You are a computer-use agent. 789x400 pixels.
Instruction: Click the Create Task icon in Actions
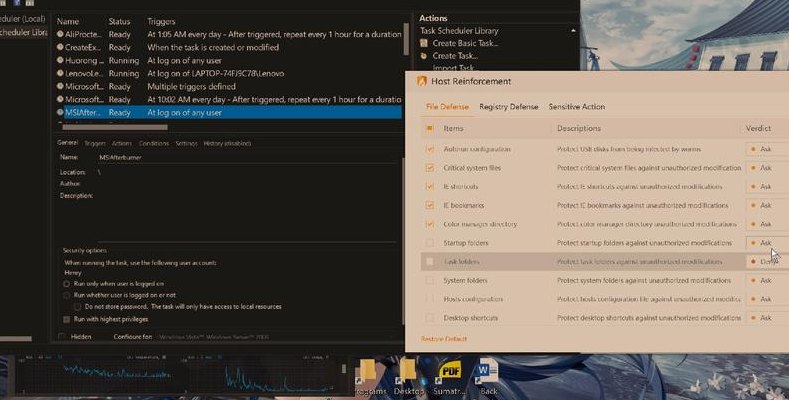pos(424,56)
